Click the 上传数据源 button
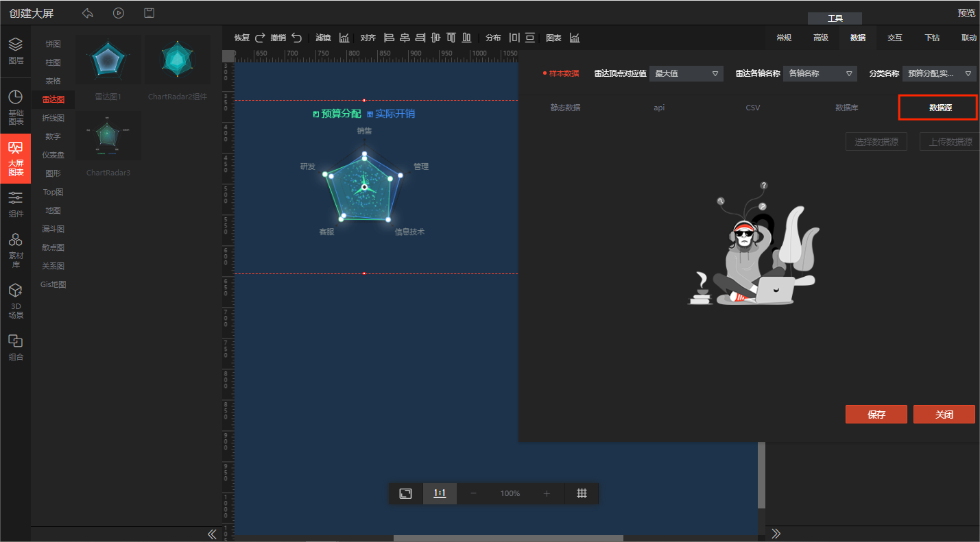The width and height of the screenshot is (980, 542). point(950,142)
